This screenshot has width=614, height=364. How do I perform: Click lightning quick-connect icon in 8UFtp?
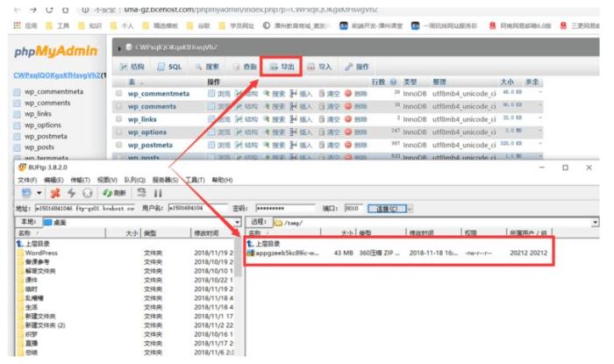click(71, 193)
